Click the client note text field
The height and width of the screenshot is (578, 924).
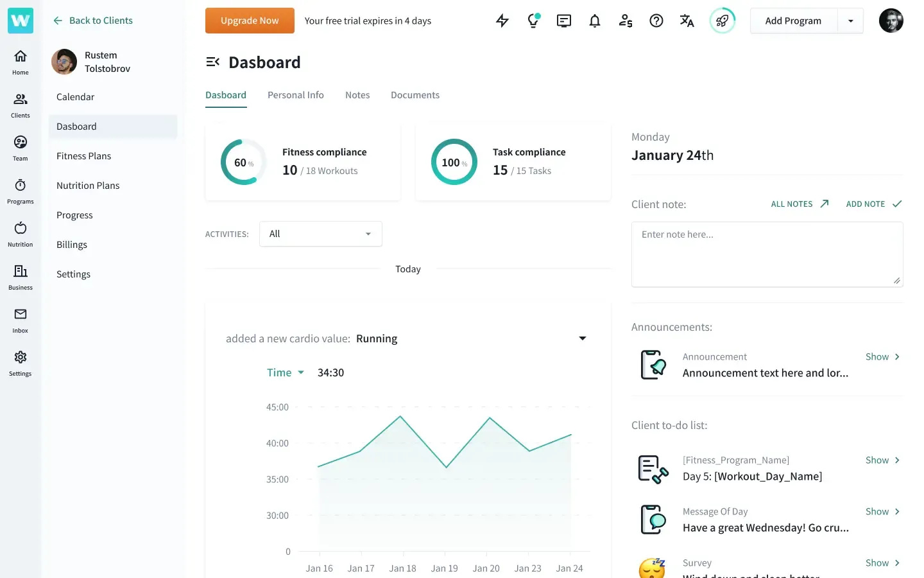(x=767, y=254)
